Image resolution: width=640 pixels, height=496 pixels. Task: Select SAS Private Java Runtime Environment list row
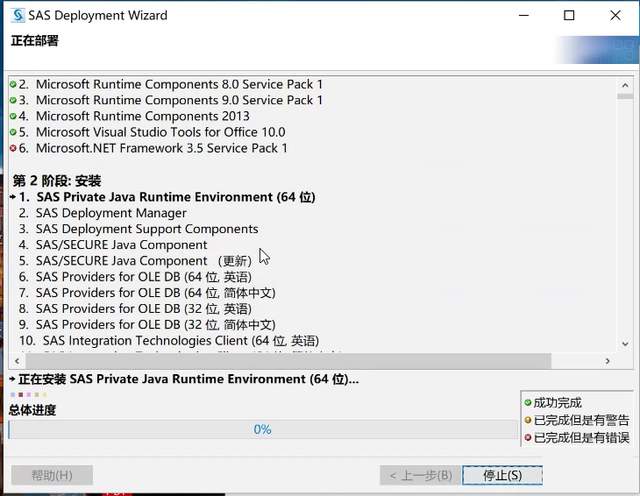click(176, 197)
